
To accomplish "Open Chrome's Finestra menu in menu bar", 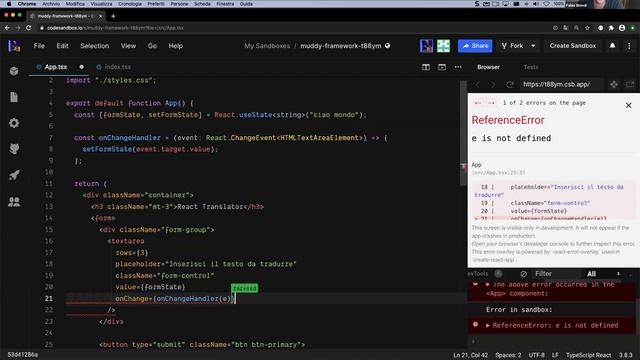I will click(x=225, y=4).
